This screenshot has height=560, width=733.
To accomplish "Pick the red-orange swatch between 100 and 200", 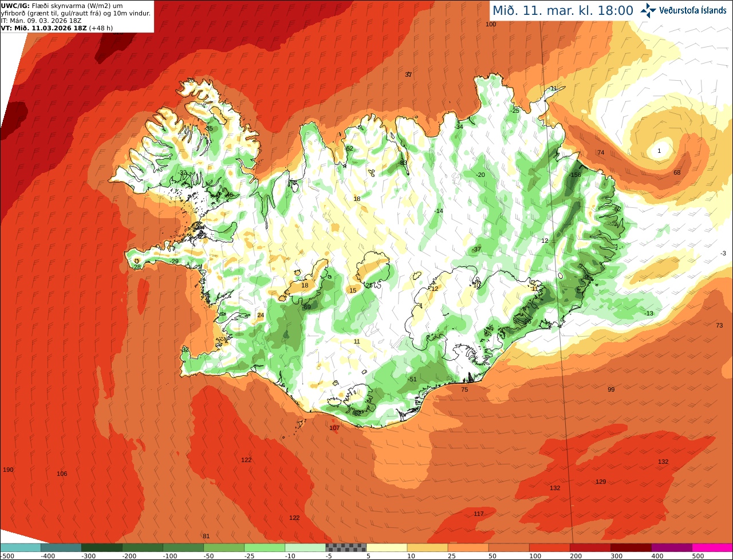I will coord(549,547).
